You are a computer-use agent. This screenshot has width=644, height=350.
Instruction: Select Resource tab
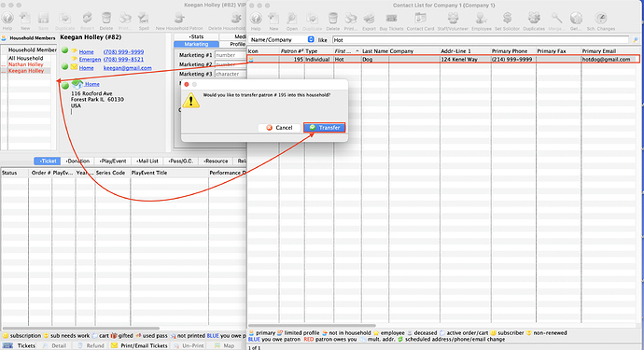click(216, 161)
